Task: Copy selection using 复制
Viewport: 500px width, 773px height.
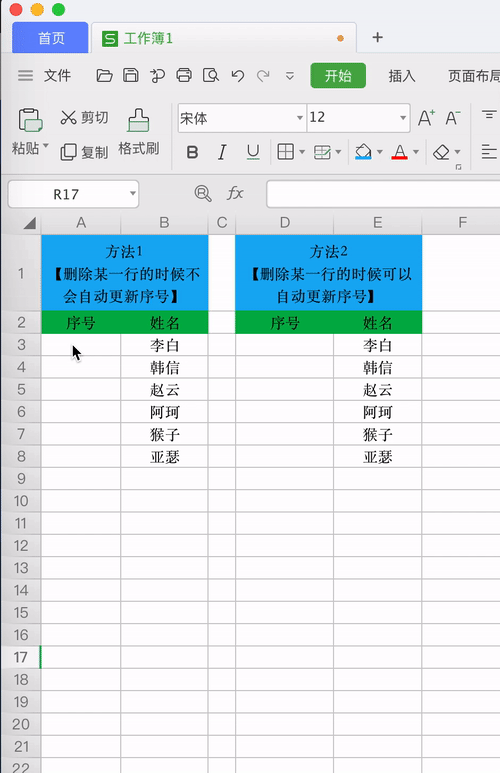Action: (x=84, y=152)
